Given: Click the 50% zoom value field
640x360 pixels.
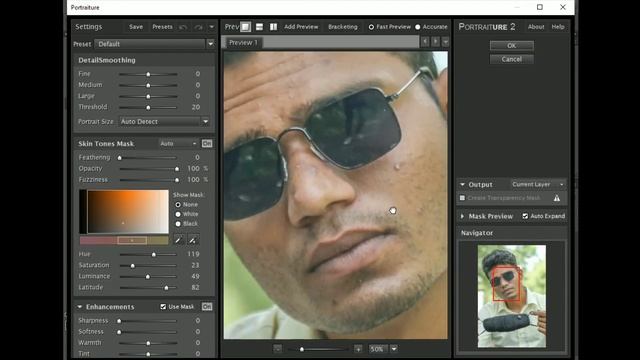Looking at the screenshot, I should tap(377, 349).
